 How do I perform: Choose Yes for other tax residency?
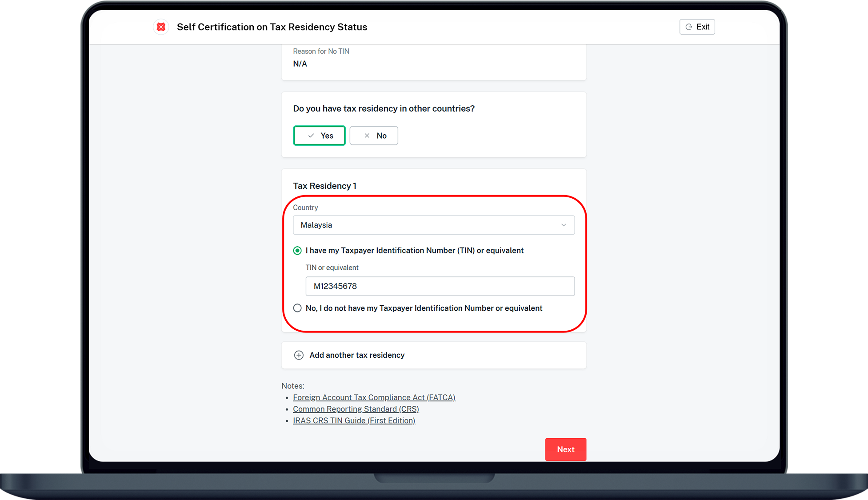(x=319, y=136)
